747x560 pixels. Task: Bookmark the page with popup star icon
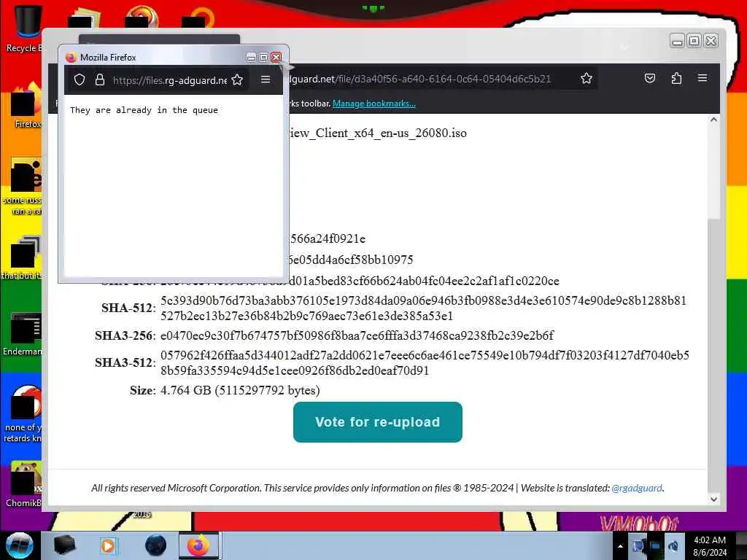[237, 79]
